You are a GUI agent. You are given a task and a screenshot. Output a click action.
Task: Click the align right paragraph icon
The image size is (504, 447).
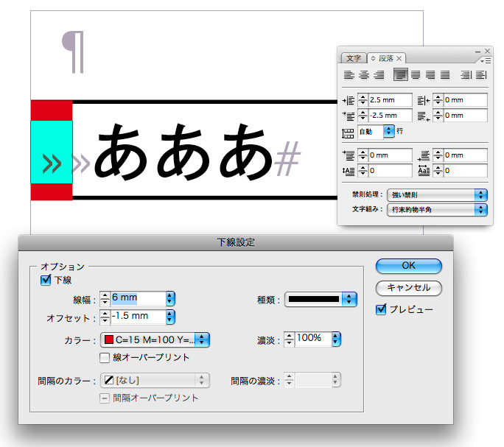coord(379,75)
